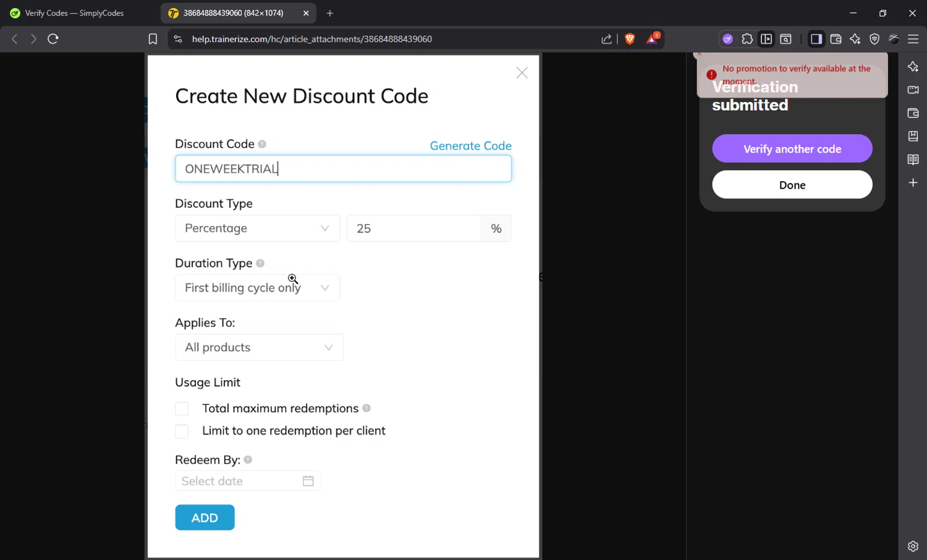Bookmark this page with the bookmark icon
Image resolution: width=927 pixels, height=560 pixels.
[x=153, y=39]
